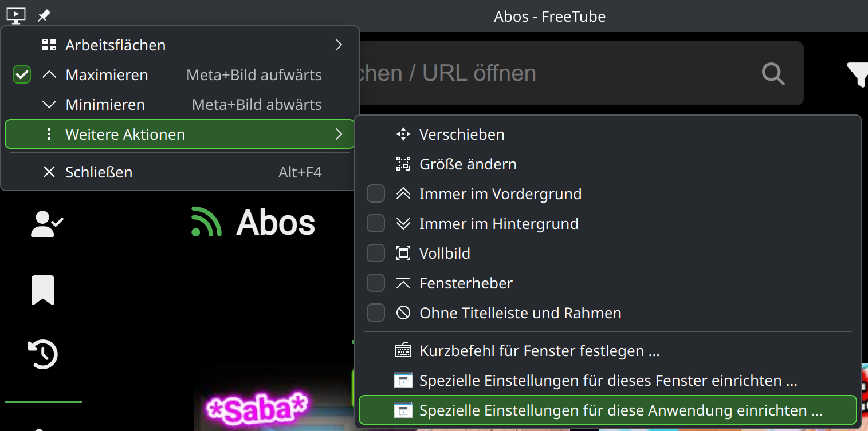
Task: Click the Meta+Bild aufwärts shortcut text
Action: (x=254, y=75)
